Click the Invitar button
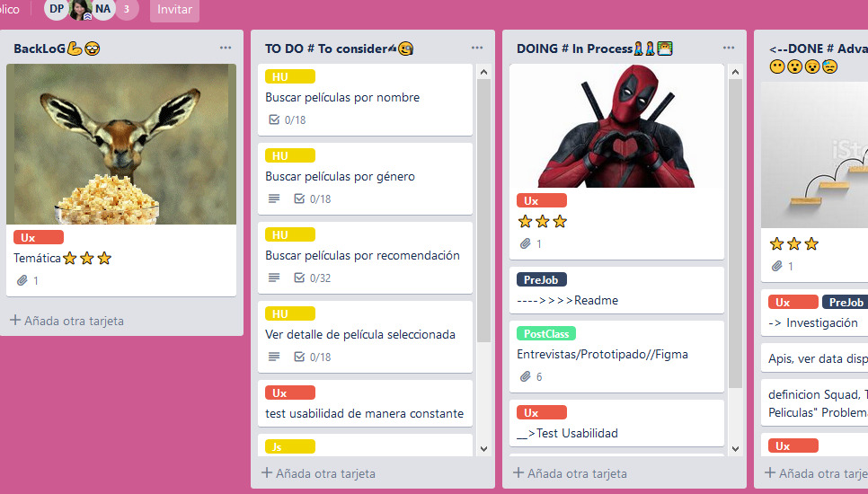The image size is (868, 494). click(174, 9)
